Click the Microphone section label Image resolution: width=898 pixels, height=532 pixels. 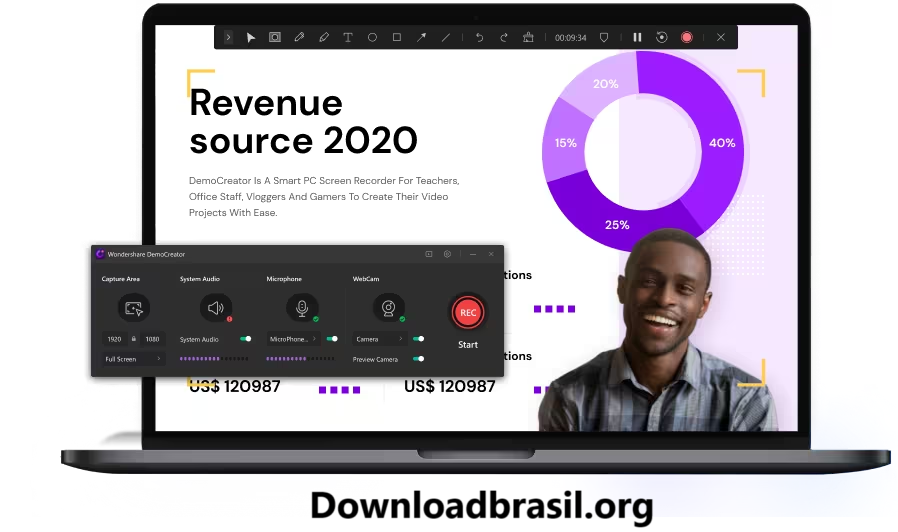284,279
